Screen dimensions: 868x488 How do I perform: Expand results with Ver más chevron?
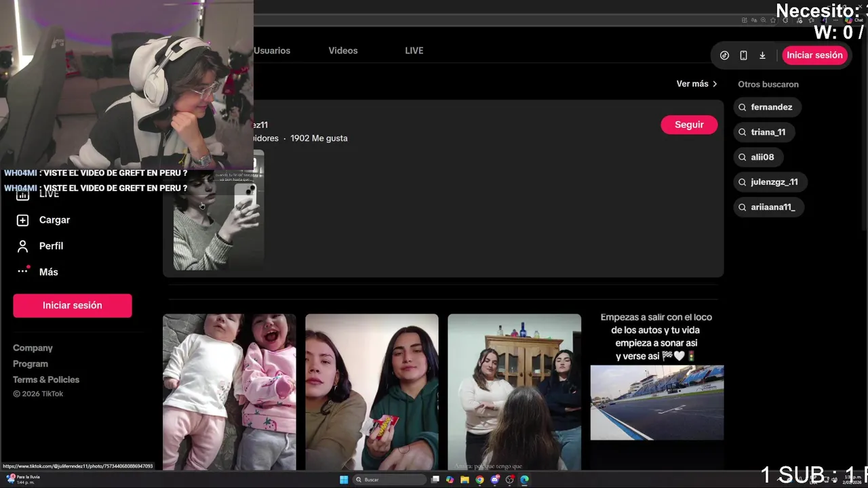pos(715,84)
